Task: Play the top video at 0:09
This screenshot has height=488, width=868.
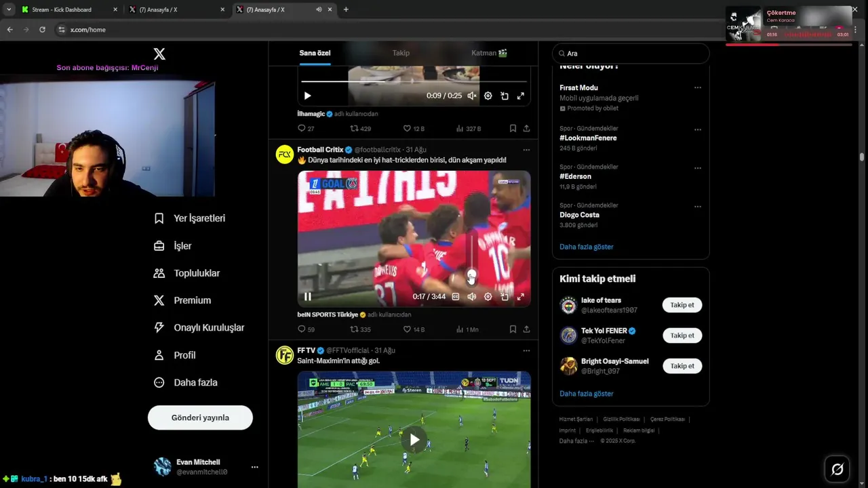Action: [307, 96]
